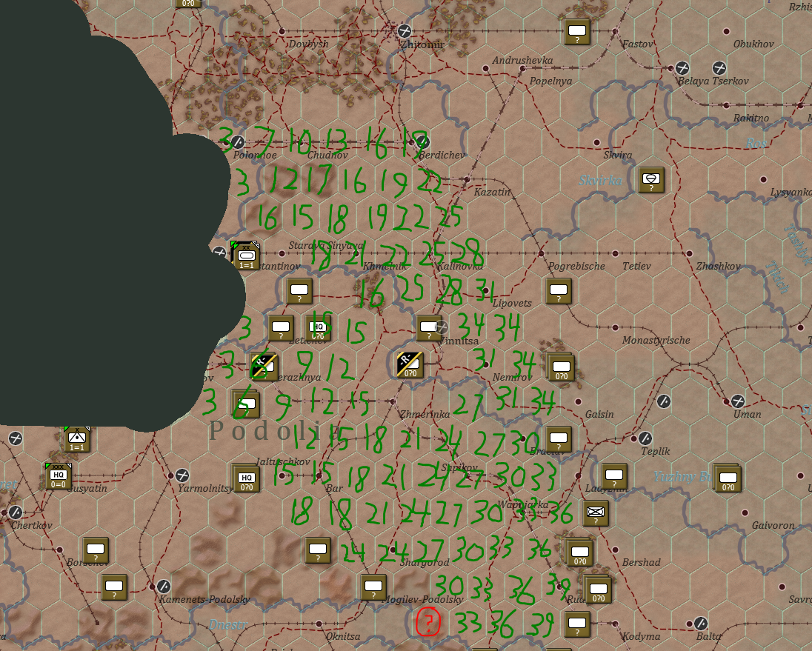Select the black R counter near Derazhnya
The width and height of the screenshot is (812, 651).
point(264,367)
